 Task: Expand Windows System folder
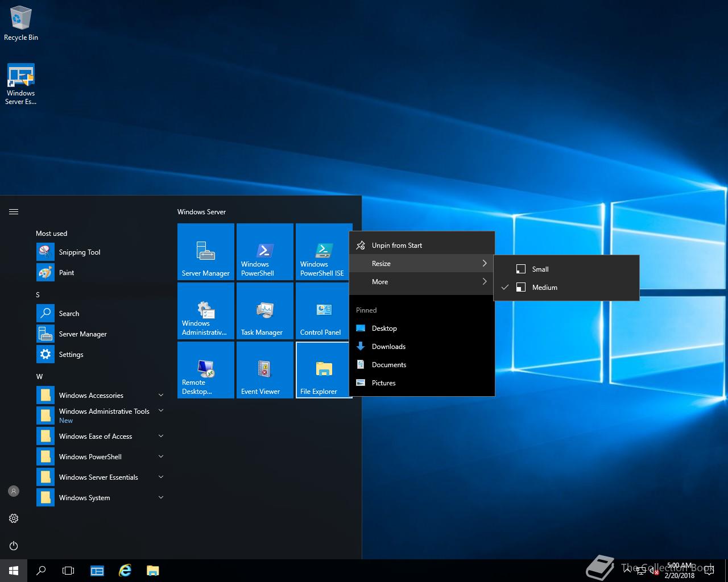[x=101, y=498]
